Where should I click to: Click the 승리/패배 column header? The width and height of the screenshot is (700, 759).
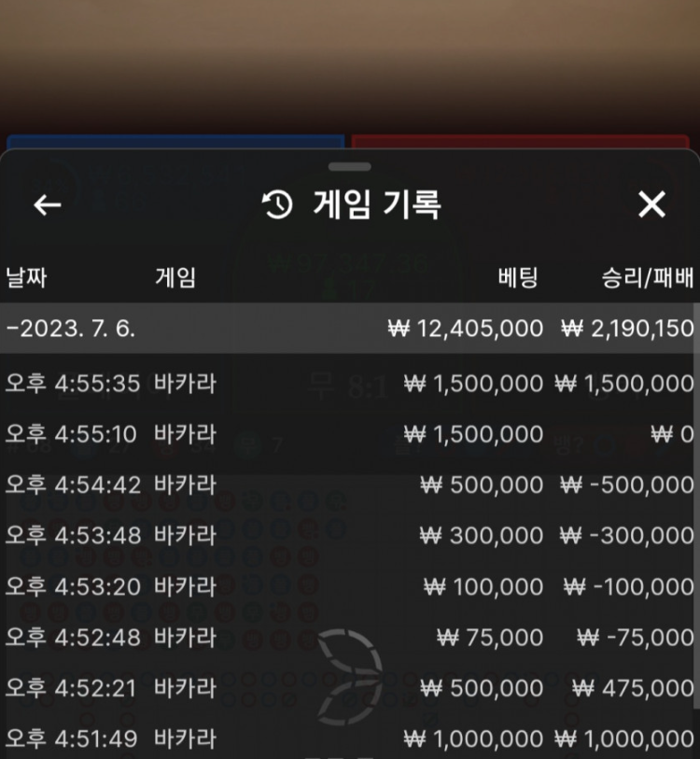pos(648,277)
